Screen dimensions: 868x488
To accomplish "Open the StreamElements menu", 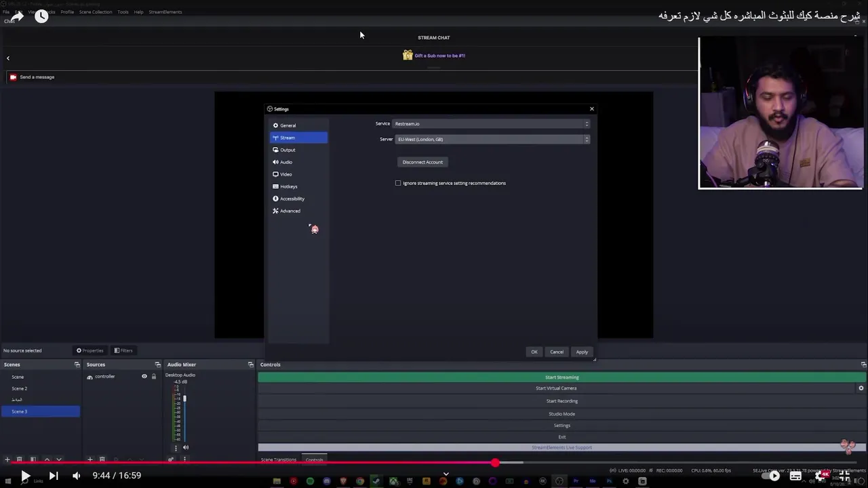I will [x=165, y=12].
